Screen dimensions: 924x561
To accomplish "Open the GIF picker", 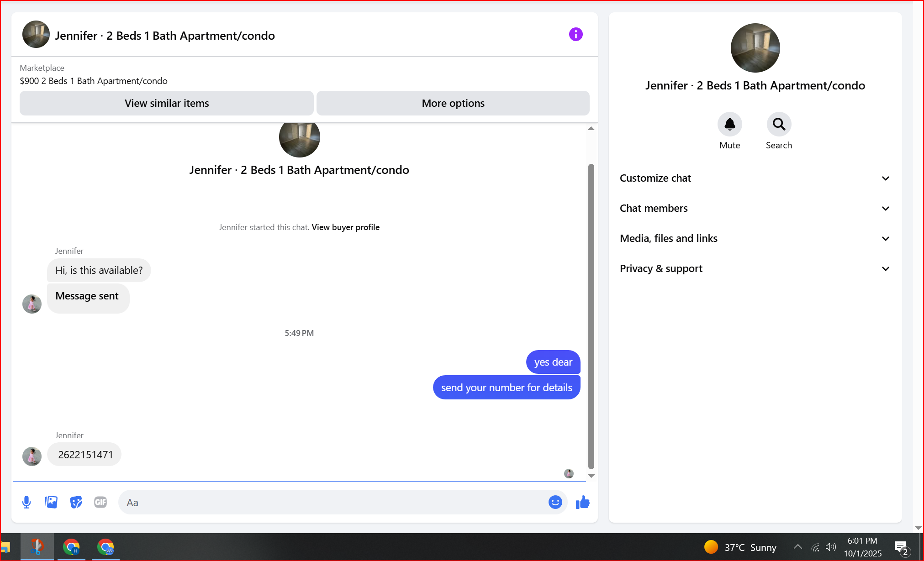I will (100, 503).
